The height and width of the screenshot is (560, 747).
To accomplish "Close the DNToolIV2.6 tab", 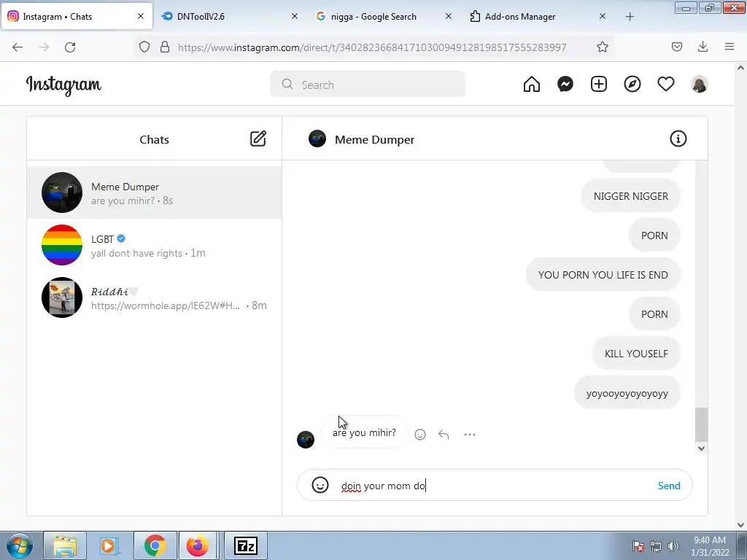I will (x=295, y=16).
